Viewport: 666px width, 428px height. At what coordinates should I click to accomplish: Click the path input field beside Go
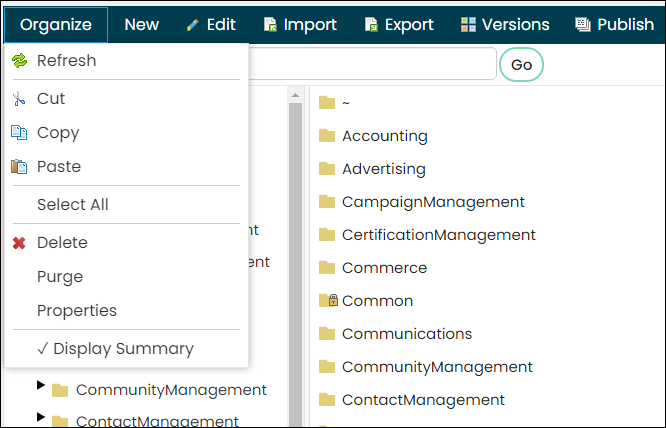click(x=373, y=64)
